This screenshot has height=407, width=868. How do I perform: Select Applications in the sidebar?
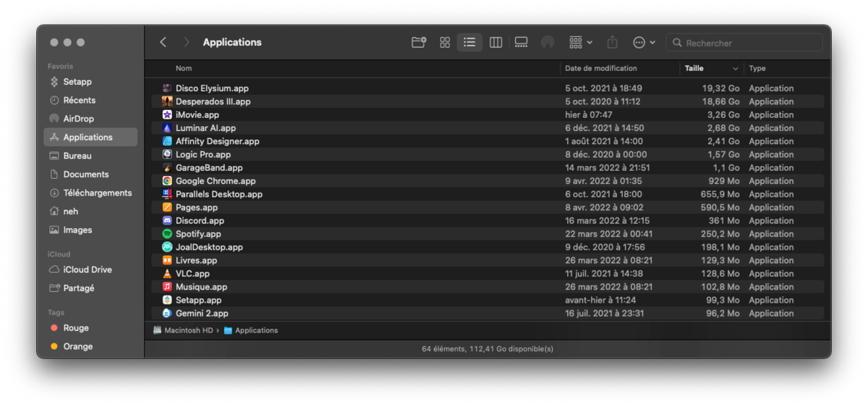click(90, 137)
